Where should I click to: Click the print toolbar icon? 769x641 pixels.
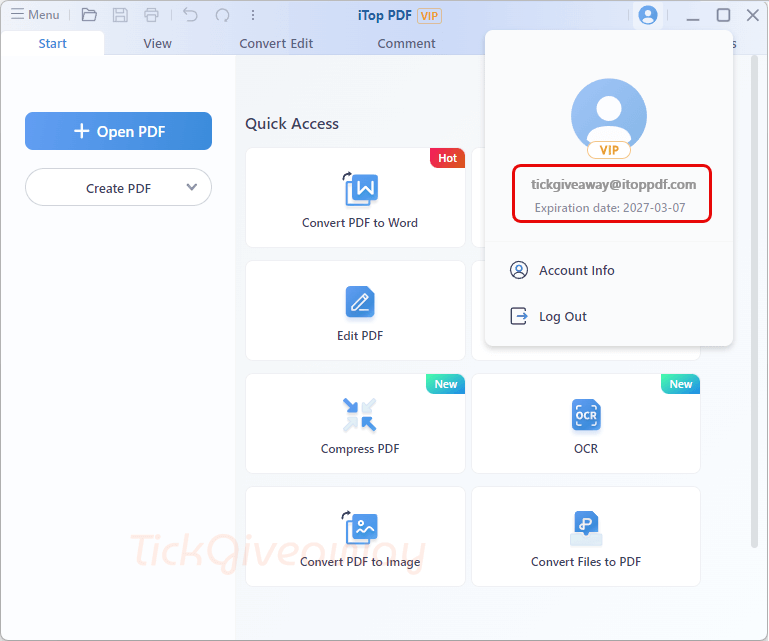[x=151, y=15]
